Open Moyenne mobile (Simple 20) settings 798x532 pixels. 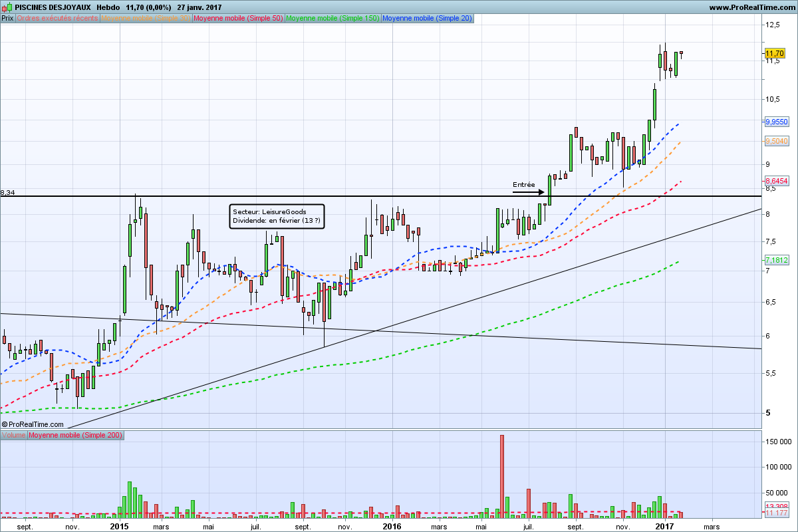click(x=427, y=18)
